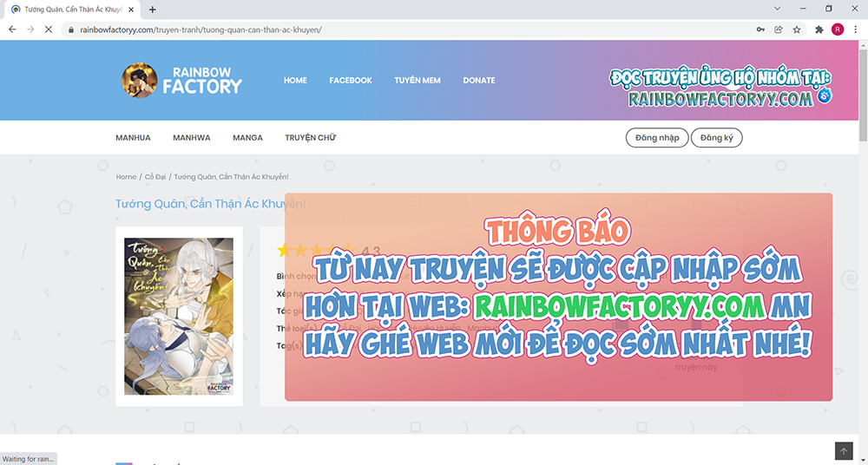
Task: Click the Đăng ký button
Action: click(716, 138)
